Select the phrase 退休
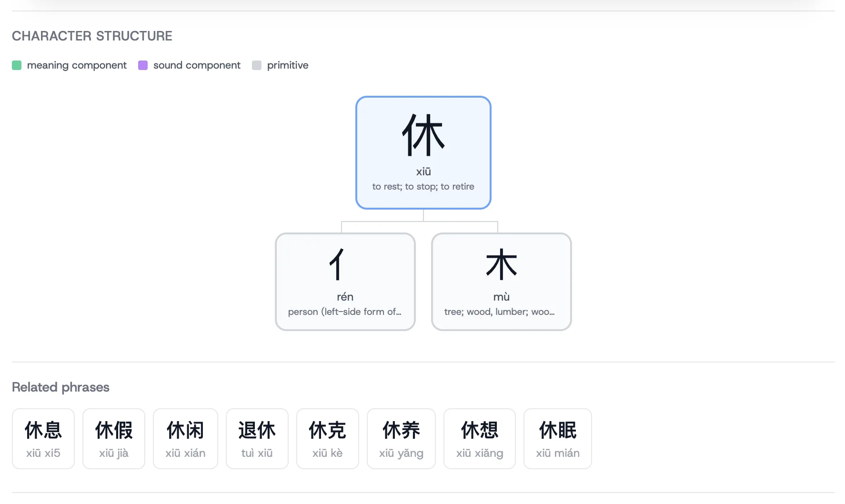The width and height of the screenshot is (845, 504). click(257, 438)
